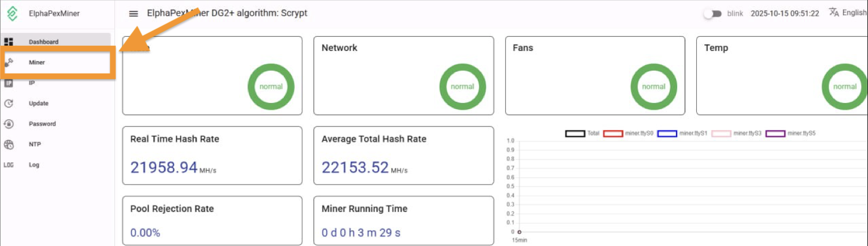Open the Miner menu item
The height and width of the screenshot is (246, 868).
click(x=37, y=63)
